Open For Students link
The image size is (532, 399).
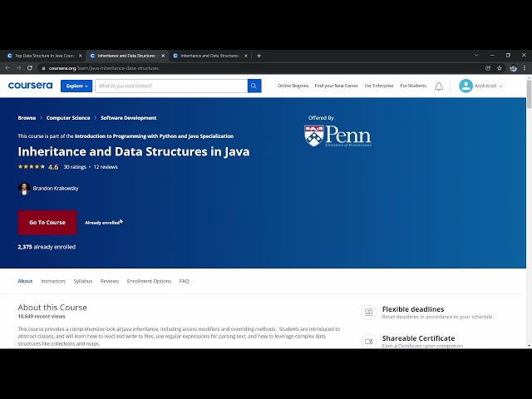point(413,86)
